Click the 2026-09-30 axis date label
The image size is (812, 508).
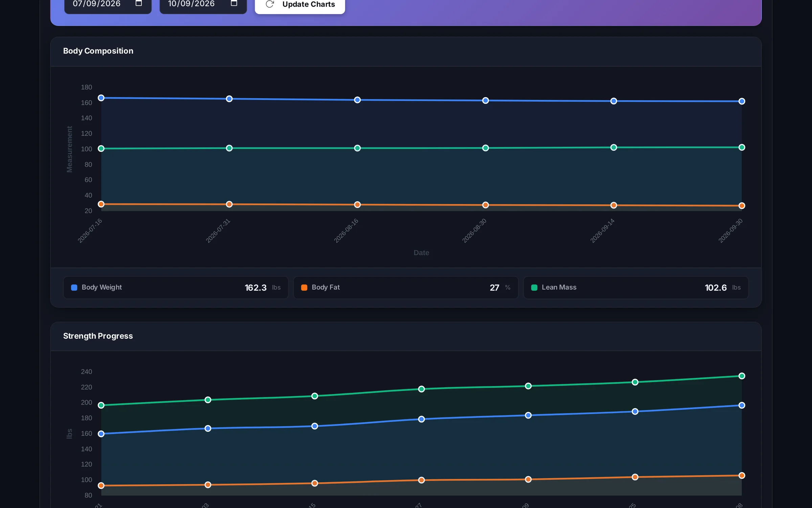click(x=730, y=231)
